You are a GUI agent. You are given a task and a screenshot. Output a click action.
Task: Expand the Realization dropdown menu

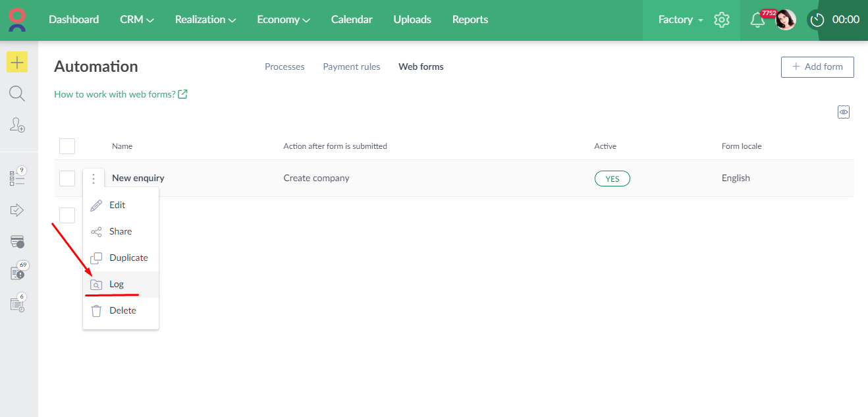click(205, 20)
